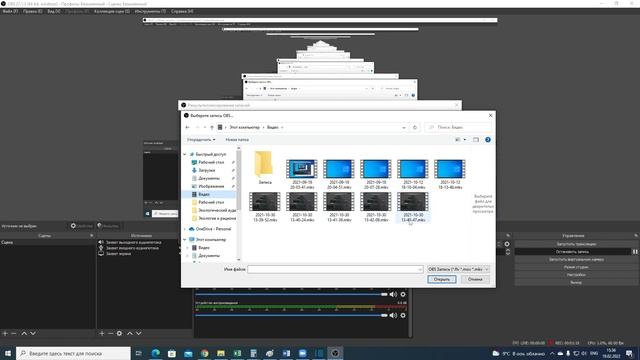
Task: Select Загрузки in the navigation pane
Action: pos(207,170)
